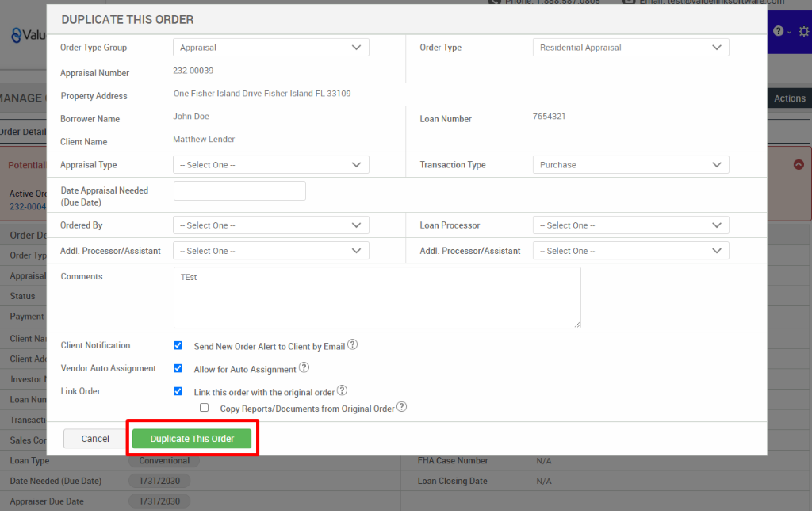This screenshot has width=812, height=511.
Task: Enable Copy Reports/Documents from Original Order
Action: [x=204, y=407]
